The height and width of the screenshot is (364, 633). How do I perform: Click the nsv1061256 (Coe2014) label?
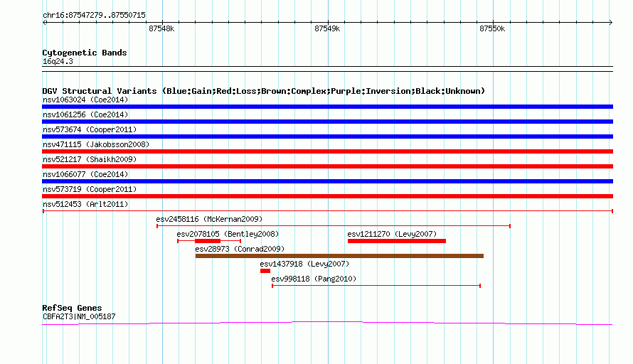(x=85, y=114)
